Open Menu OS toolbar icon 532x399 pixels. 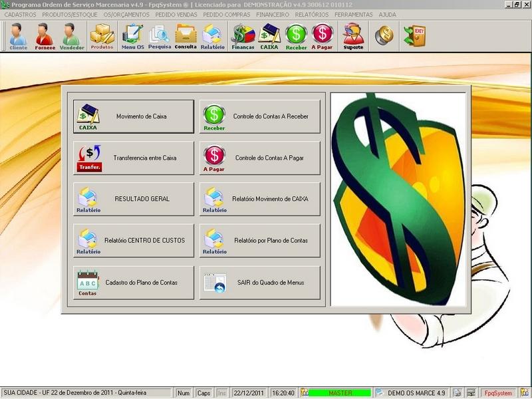pyautogui.click(x=132, y=37)
